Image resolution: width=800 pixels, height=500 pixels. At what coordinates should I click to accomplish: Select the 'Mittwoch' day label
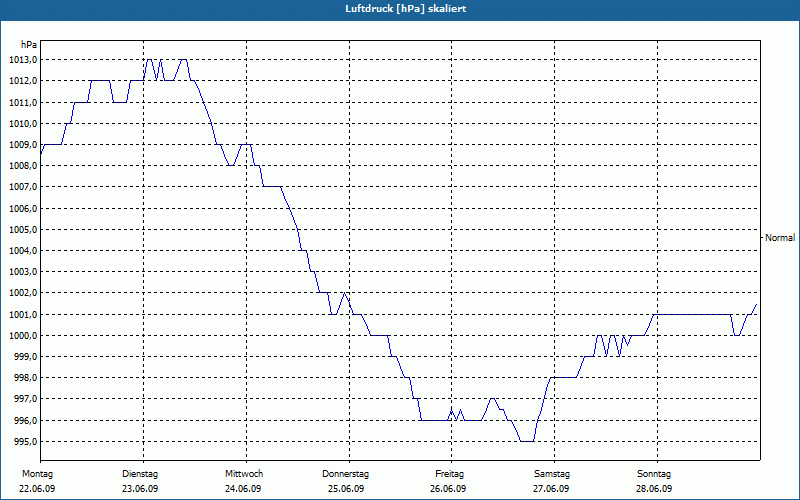tap(244, 474)
